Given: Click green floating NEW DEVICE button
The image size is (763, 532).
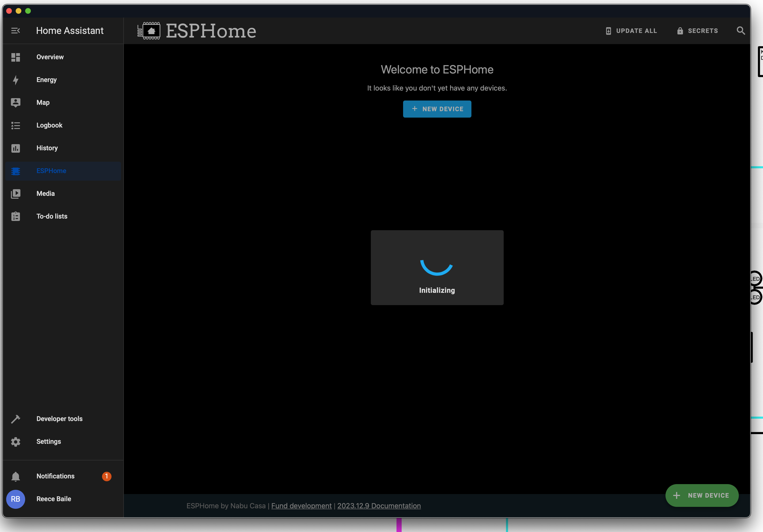Looking at the screenshot, I should 702,495.
